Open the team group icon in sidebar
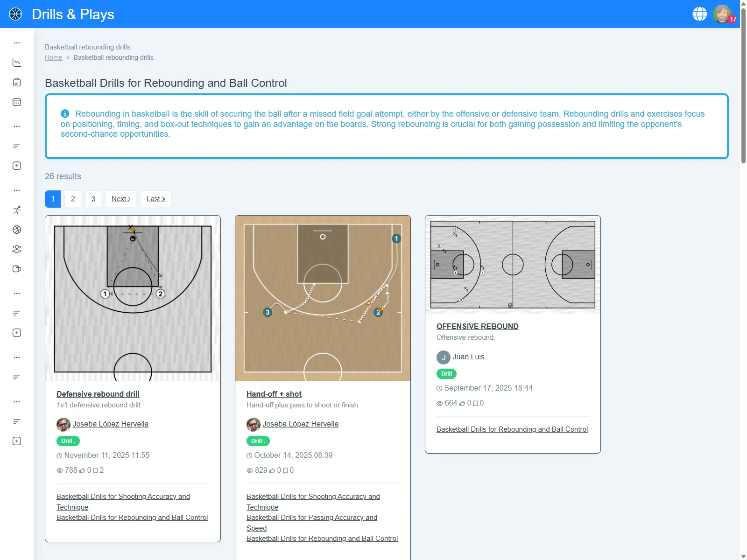 (x=17, y=249)
